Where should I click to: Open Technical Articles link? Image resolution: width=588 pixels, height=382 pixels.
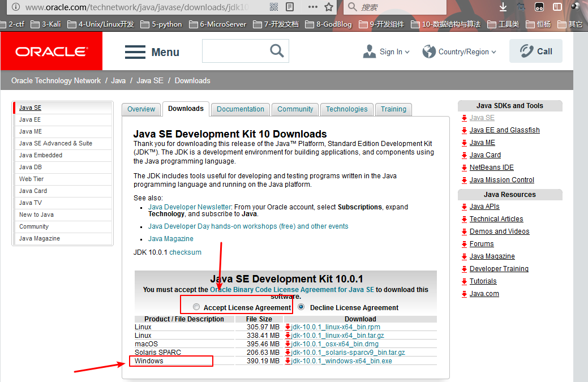tap(496, 219)
